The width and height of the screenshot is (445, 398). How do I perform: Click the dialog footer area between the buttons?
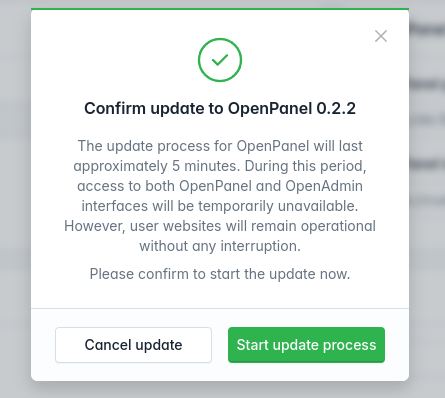[x=220, y=345]
